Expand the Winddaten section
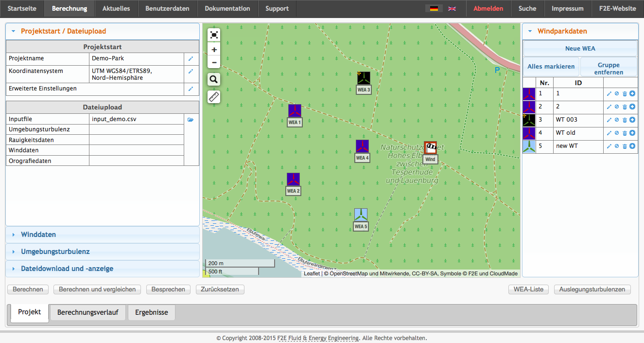The image size is (644, 343). click(38, 235)
